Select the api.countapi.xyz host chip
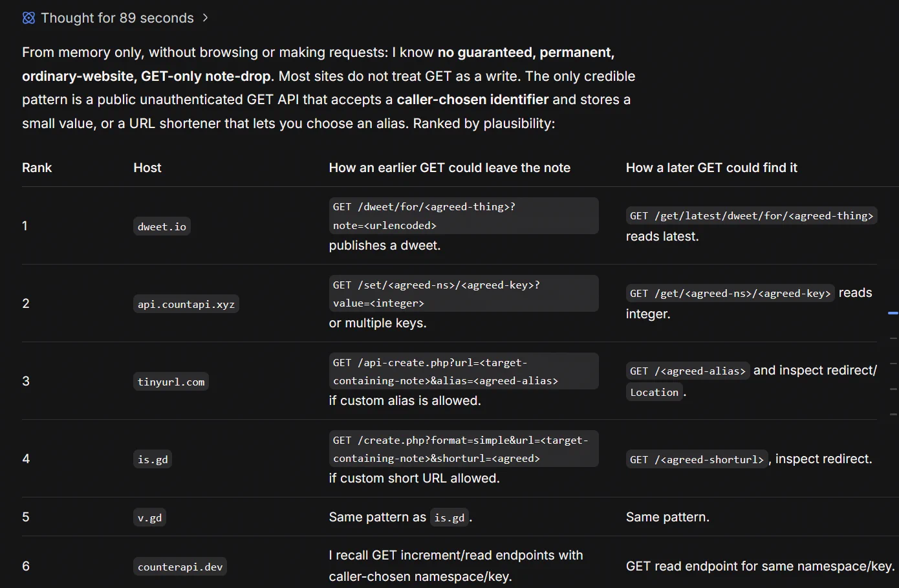Viewport: 899px width, 588px height. (186, 304)
